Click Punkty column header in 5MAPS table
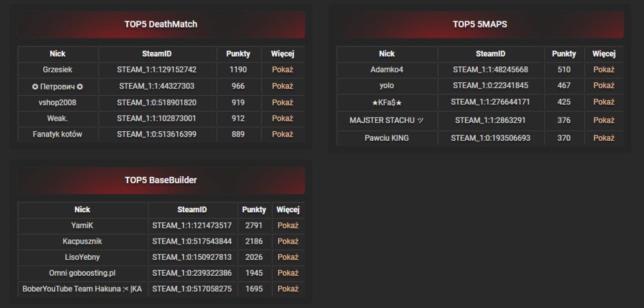Screen dimensions: 644x308 [x=564, y=54]
